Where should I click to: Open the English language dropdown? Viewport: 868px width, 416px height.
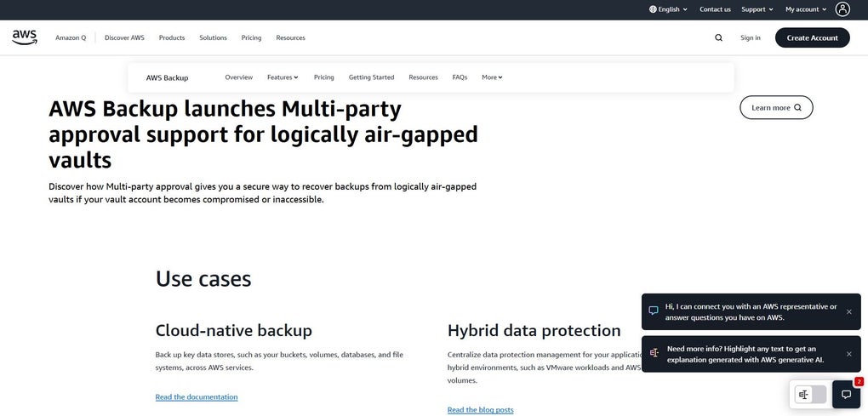[x=669, y=9]
